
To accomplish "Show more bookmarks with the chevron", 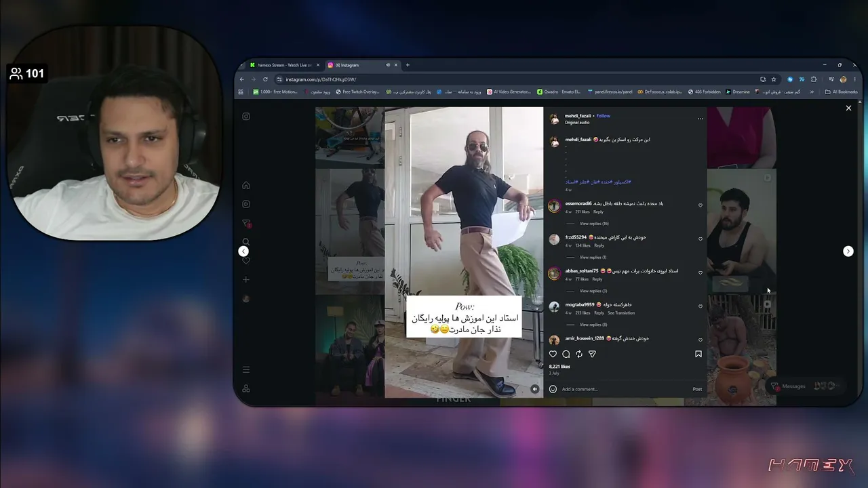I will point(812,91).
